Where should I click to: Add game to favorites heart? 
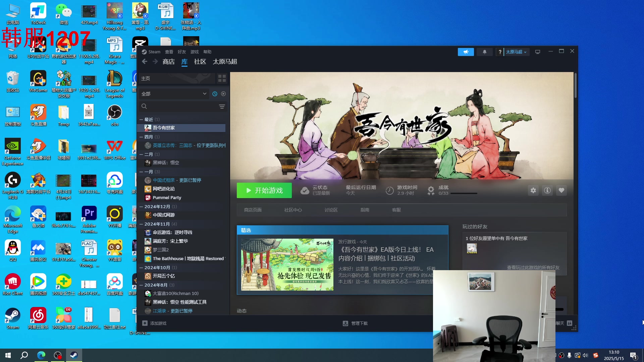pos(561,190)
